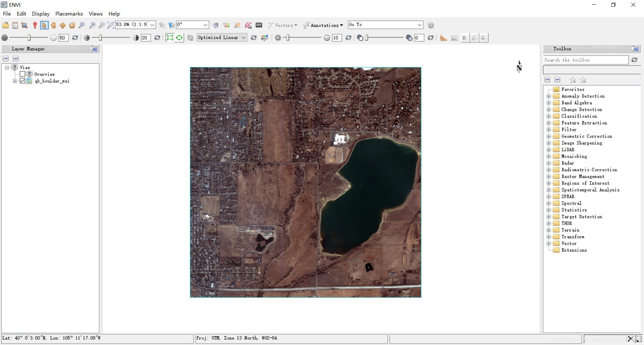Click the gear icon beside Go To
The height and width of the screenshot is (345, 644).
pyautogui.click(x=431, y=25)
